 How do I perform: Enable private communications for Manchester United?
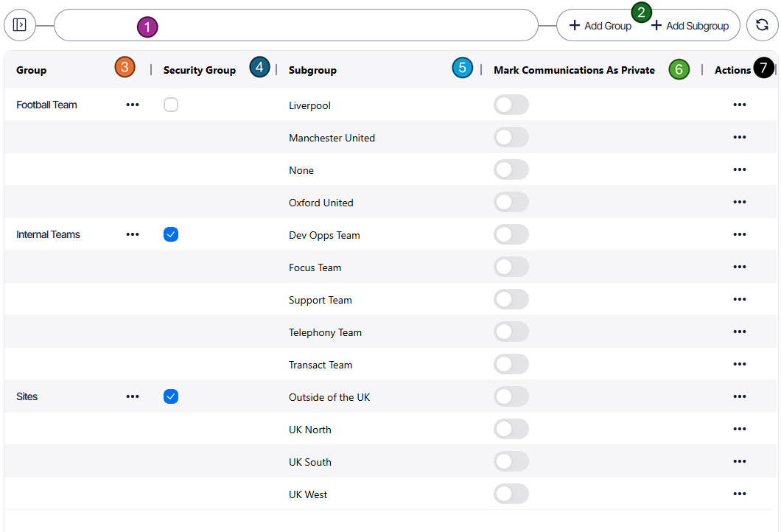[511, 138]
